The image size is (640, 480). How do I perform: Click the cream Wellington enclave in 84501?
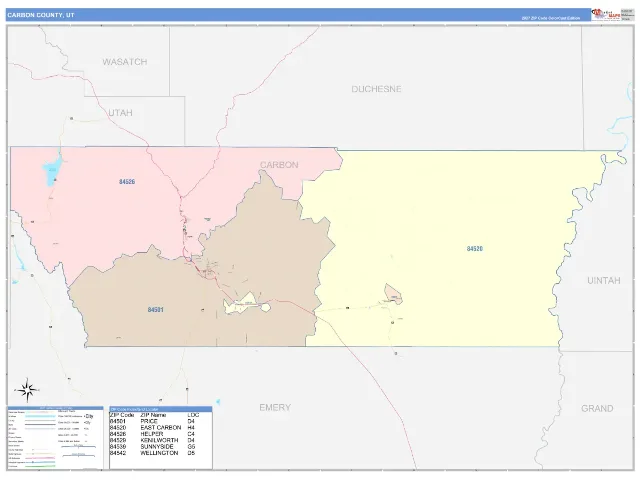pyautogui.click(x=247, y=304)
